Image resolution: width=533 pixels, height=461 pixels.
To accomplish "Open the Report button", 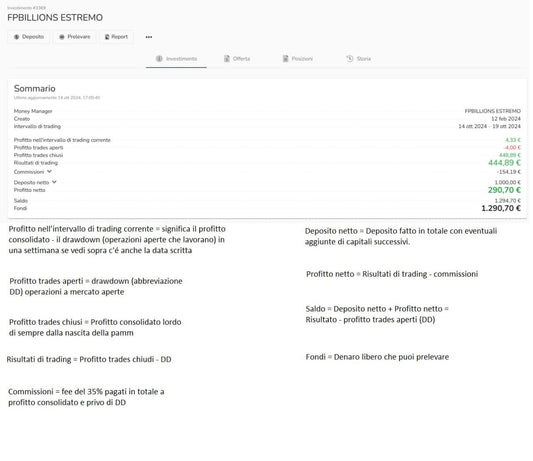I will (x=116, y=37).
